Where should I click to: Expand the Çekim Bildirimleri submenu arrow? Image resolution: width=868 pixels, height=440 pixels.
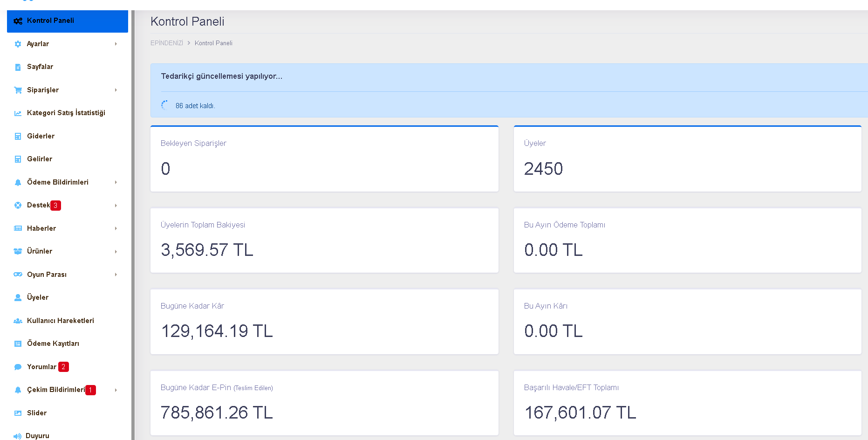[x=116, y=390]
